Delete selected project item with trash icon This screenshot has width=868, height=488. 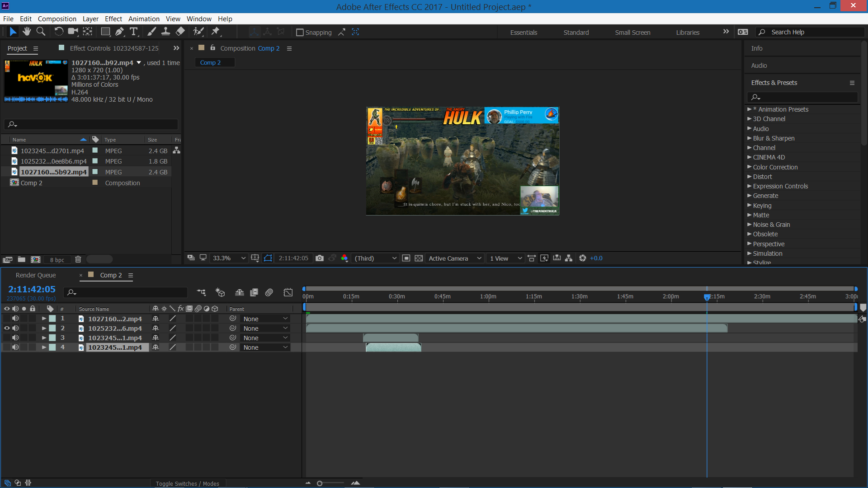pyautogui.click(x=78, y=259)
